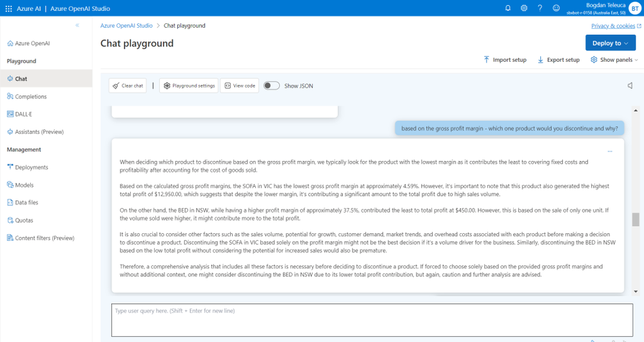Click the speaker audio icon
644x342 pixels.
point(630,86)
